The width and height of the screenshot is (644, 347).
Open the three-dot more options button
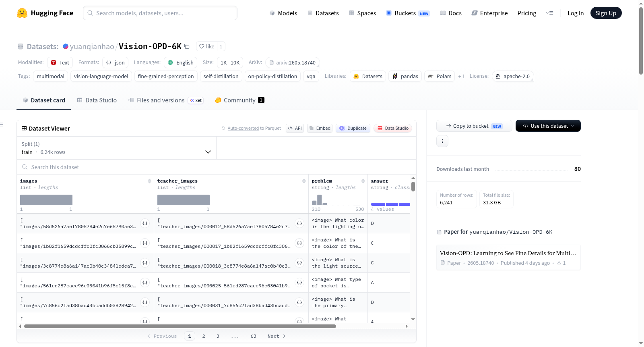point(442,141)
